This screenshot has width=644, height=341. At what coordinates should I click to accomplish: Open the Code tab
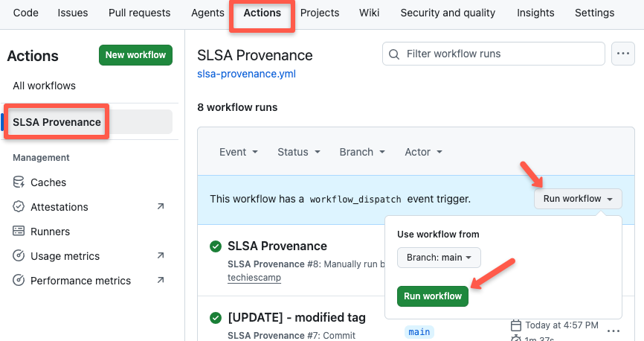point(25,13)
